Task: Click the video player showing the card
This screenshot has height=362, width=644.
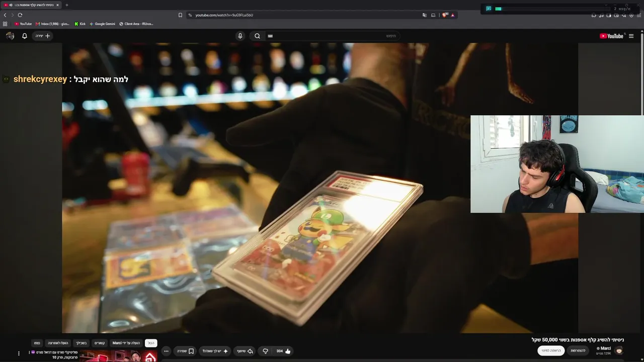Action: [320, 188]
